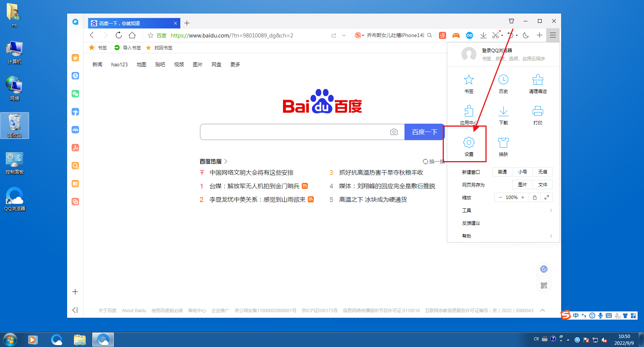Viewport: 644px width, 347px height.
Task: Enter full screen via expand icon
Action: (547, 197)
